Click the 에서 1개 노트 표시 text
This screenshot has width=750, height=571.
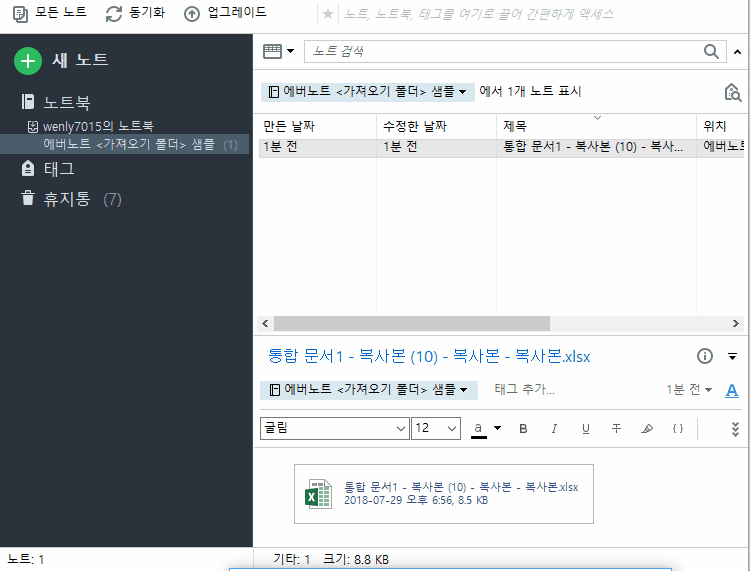530,91
